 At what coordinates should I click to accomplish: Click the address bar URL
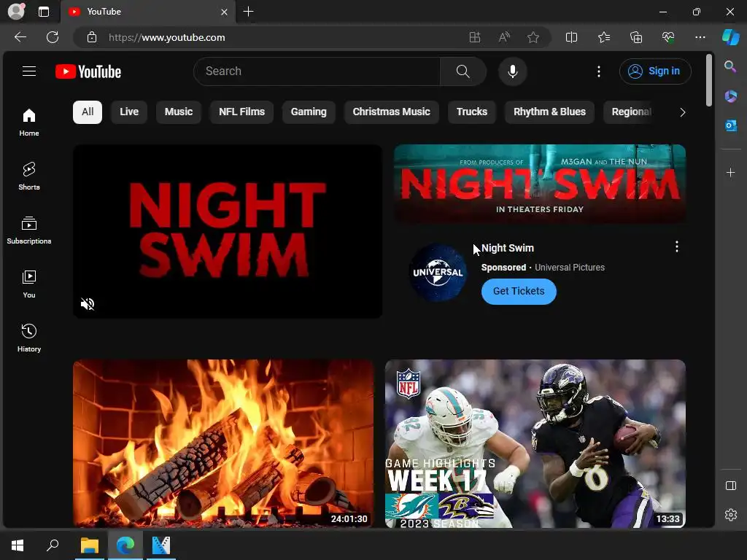click(x=167, y=37)
